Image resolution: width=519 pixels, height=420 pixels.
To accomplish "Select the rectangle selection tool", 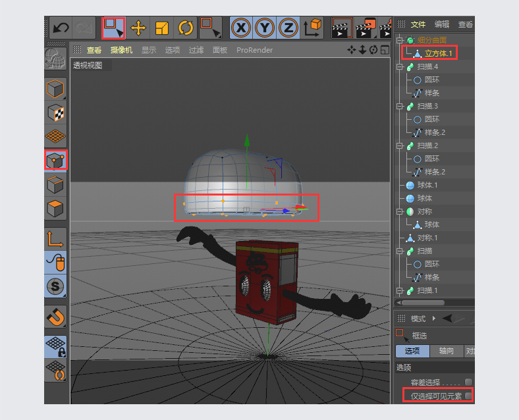I will [113, 28].
